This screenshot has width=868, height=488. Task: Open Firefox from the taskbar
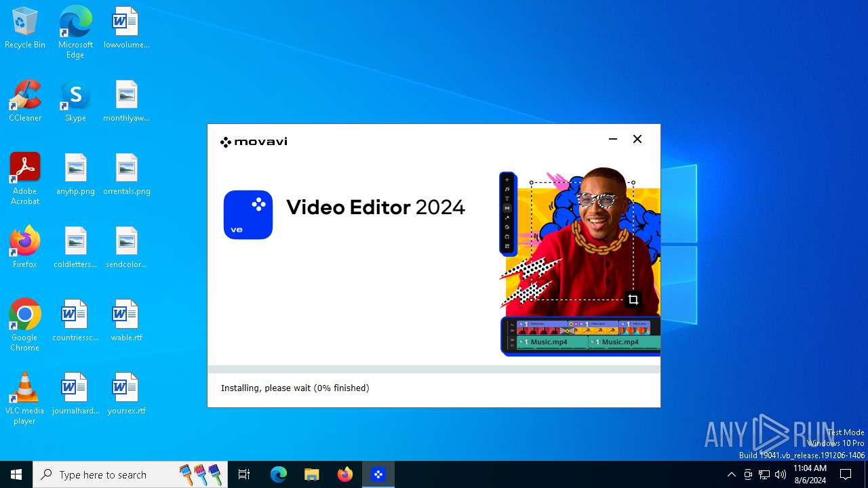point(345,474)
